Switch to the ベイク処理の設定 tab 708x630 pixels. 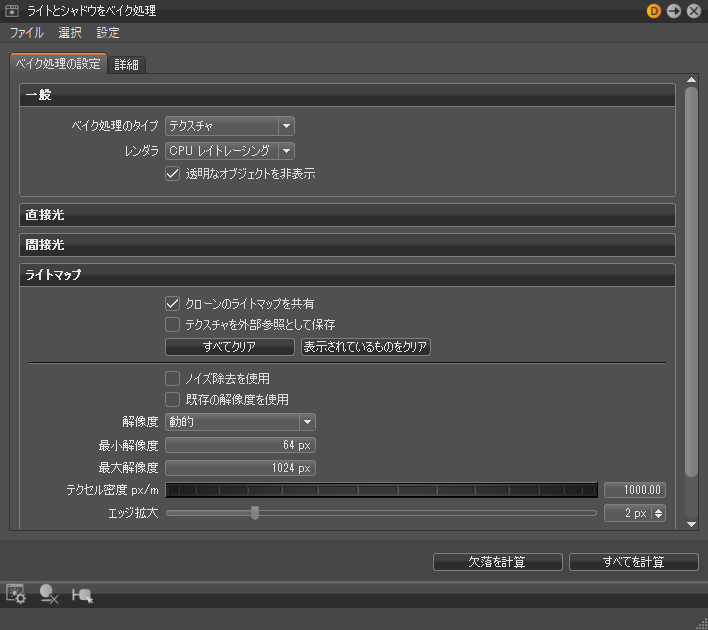pyautogui.click(x=58, y=64)
